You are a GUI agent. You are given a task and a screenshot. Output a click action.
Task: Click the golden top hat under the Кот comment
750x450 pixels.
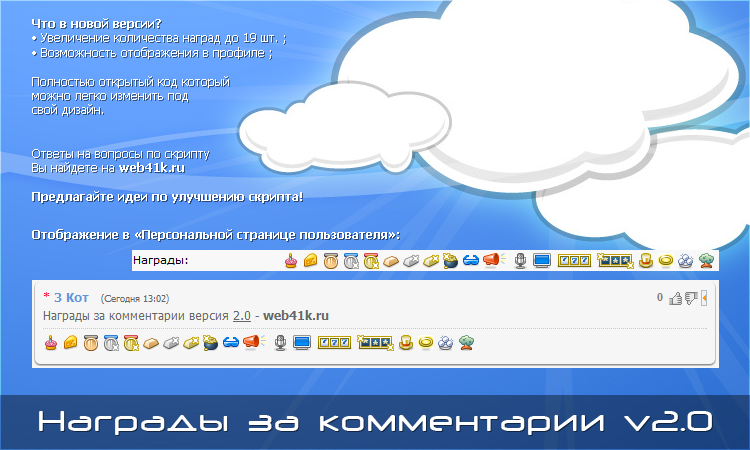click(406, 342)
